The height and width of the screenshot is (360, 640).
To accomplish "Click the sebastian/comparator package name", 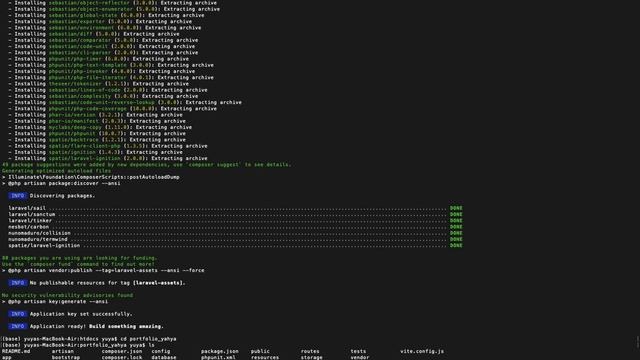I will [80, 40].
